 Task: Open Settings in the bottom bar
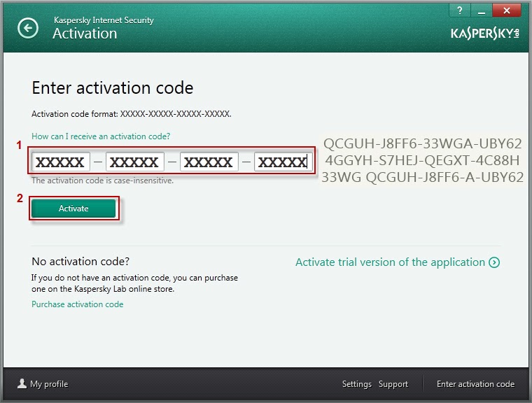coord(356,384)
